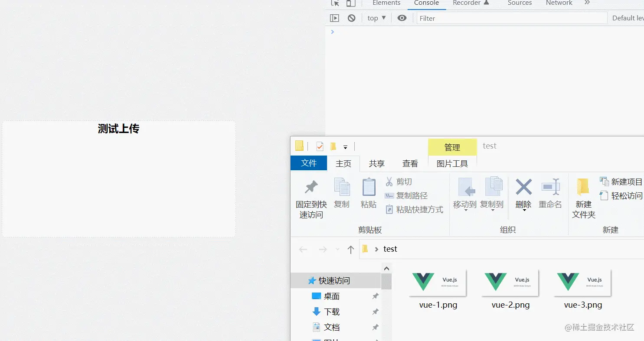Screen dimensions: 644x341
Task: Select the 主页 ribbon tab
Action: pos(343,163)
